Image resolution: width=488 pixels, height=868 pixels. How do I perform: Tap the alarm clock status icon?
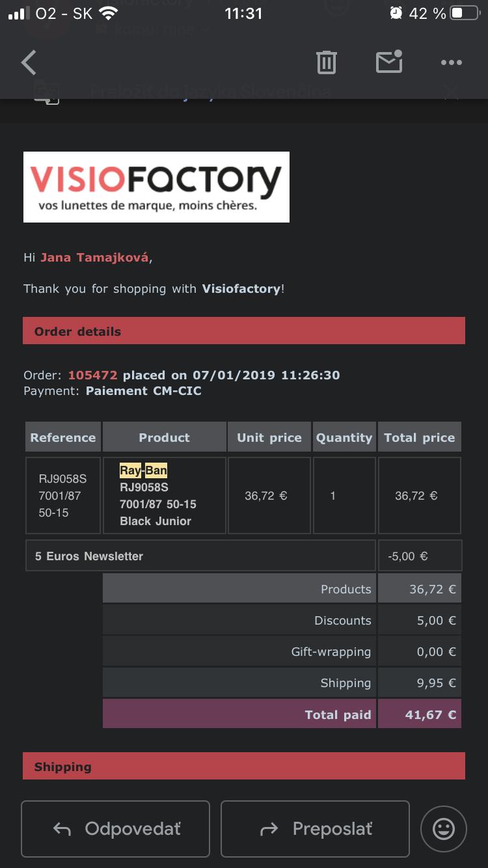396,14
